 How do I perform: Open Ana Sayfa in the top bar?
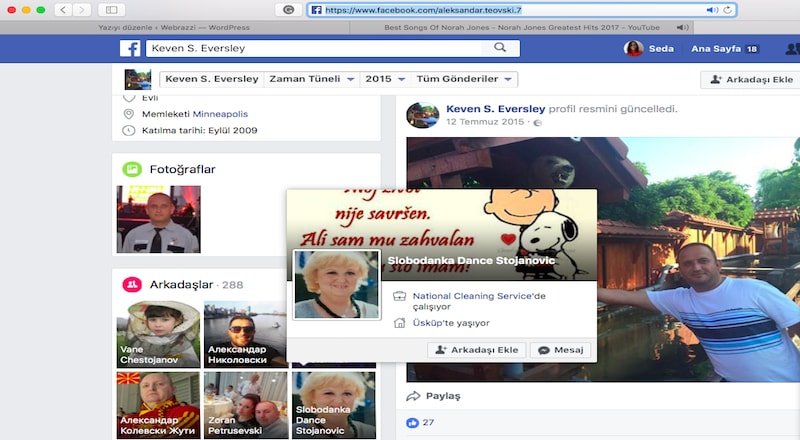pyautogui.click(x=724, y=48)
